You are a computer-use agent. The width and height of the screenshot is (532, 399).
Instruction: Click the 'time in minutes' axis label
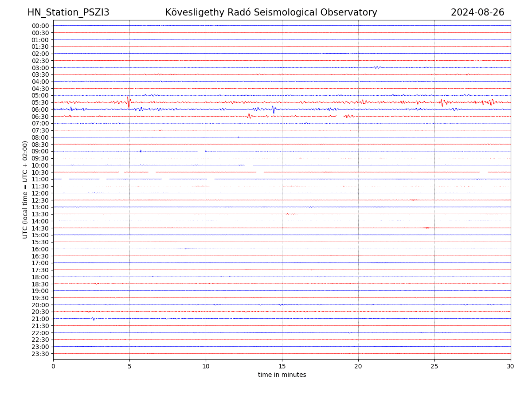[x=282, y=375]
